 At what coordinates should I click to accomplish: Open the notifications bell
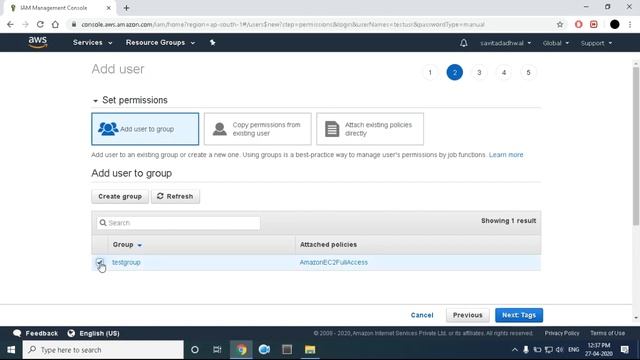[464, 43]
